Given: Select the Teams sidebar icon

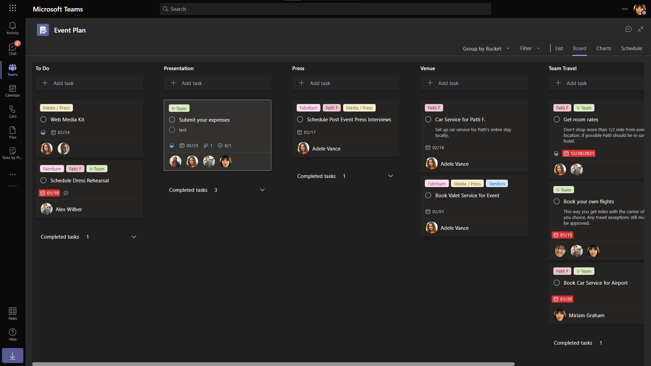Looking at the screenshot, I should pyautogui.click(x=12, y=70).
